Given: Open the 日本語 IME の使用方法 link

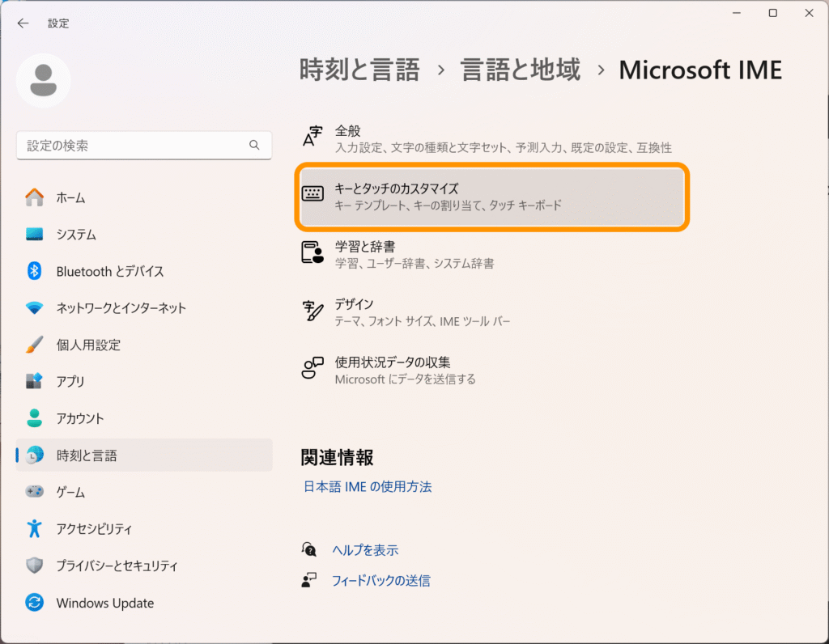Looking at the screenshot, I should 368,486.
